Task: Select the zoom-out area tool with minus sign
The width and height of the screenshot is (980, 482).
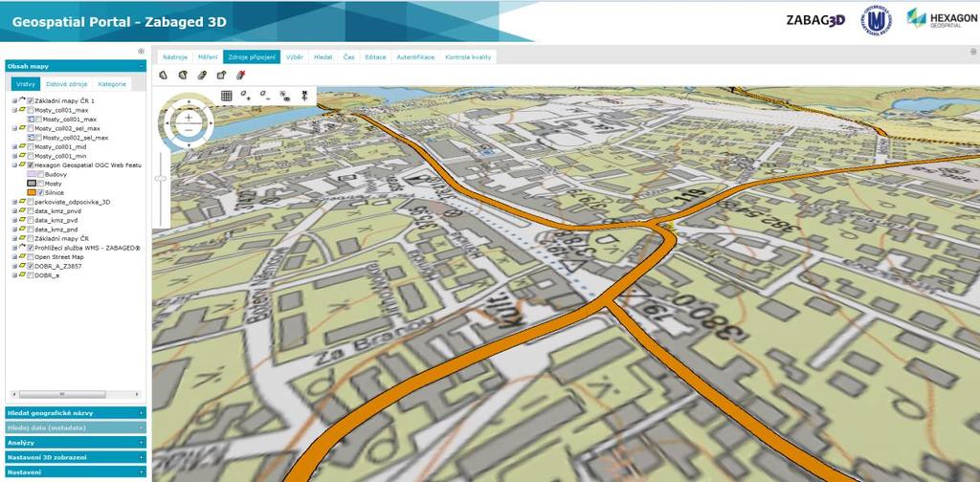Action: (x=265, y=96)
